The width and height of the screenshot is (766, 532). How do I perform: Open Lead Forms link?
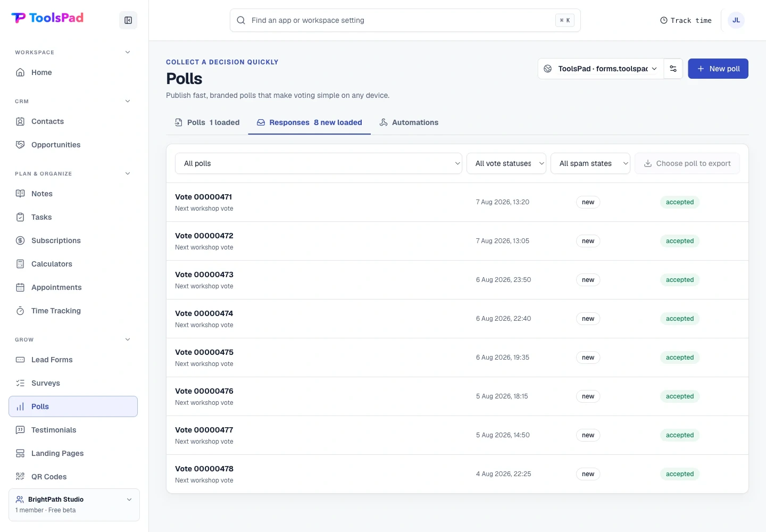click(x=73, y=360)
